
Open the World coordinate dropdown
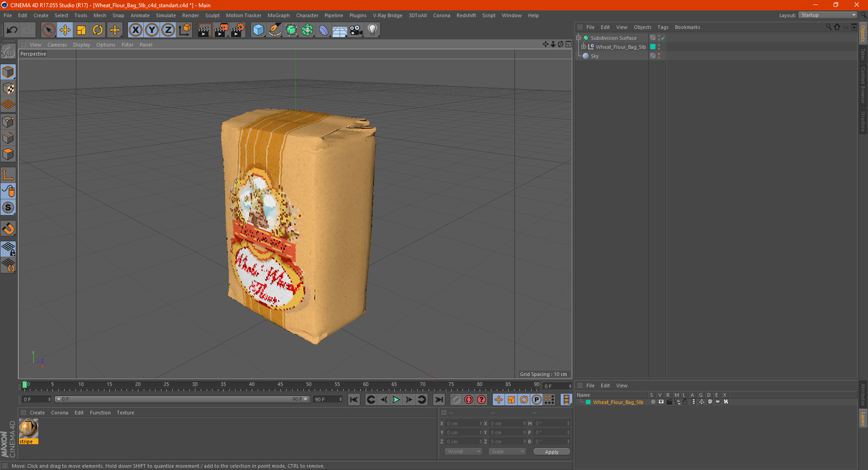click(x=463, y=451)
